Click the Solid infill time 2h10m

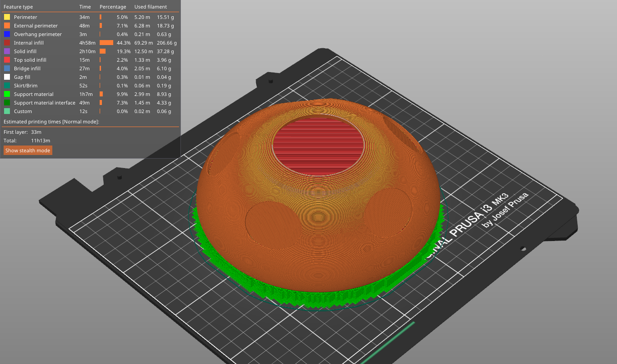[x=87, y=51]
